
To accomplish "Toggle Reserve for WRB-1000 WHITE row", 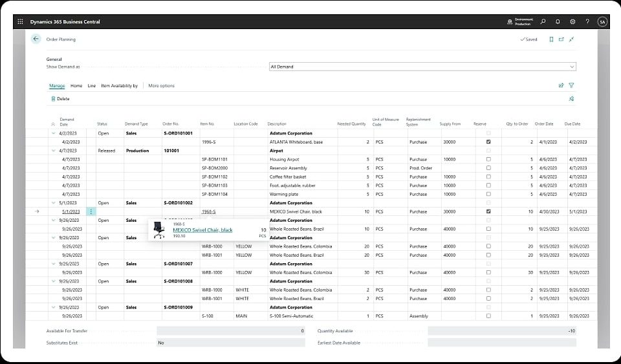I will [488, 290].
